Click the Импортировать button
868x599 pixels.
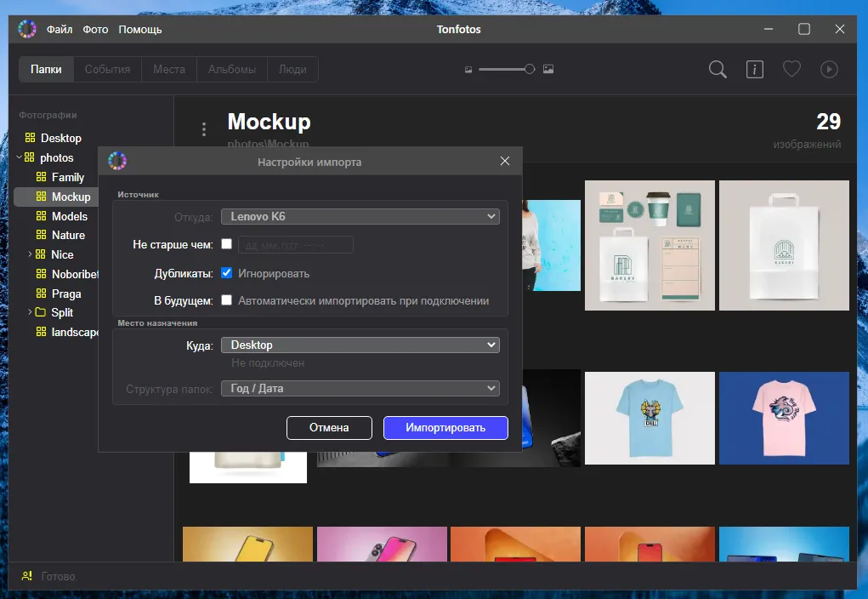coord(445,427)
